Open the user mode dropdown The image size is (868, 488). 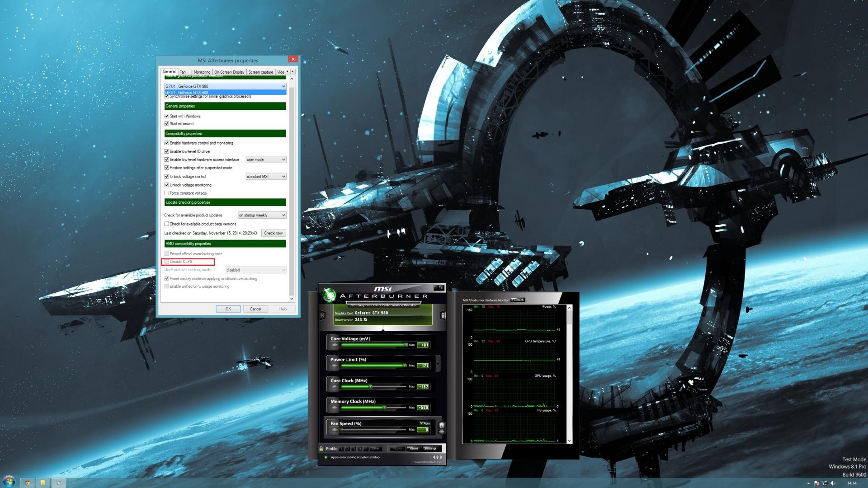266,160
